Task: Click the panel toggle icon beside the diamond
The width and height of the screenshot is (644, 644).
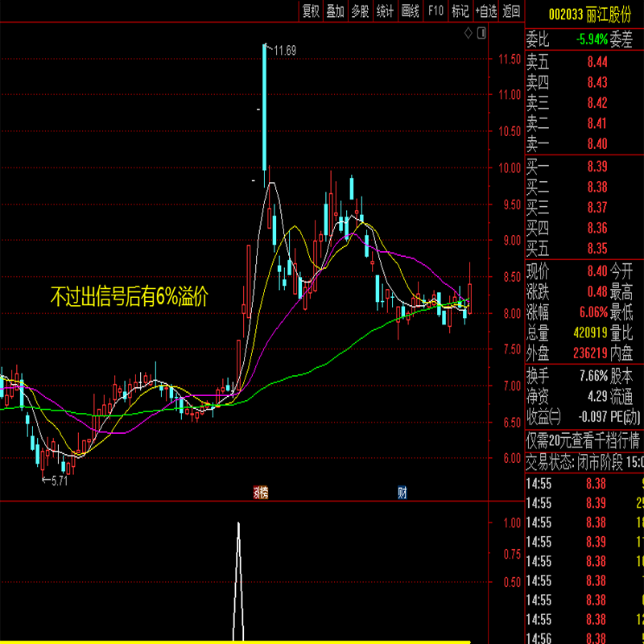Action: [481, 33]
